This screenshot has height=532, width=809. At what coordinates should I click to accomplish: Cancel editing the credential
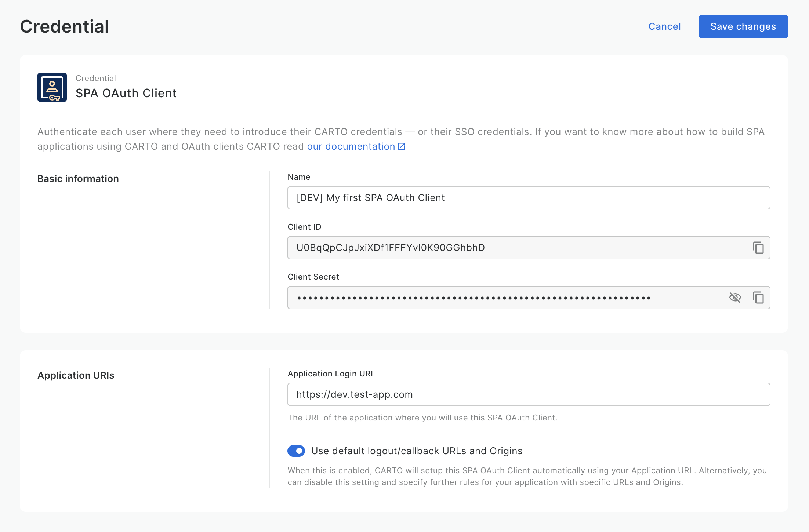coord(664,26)
